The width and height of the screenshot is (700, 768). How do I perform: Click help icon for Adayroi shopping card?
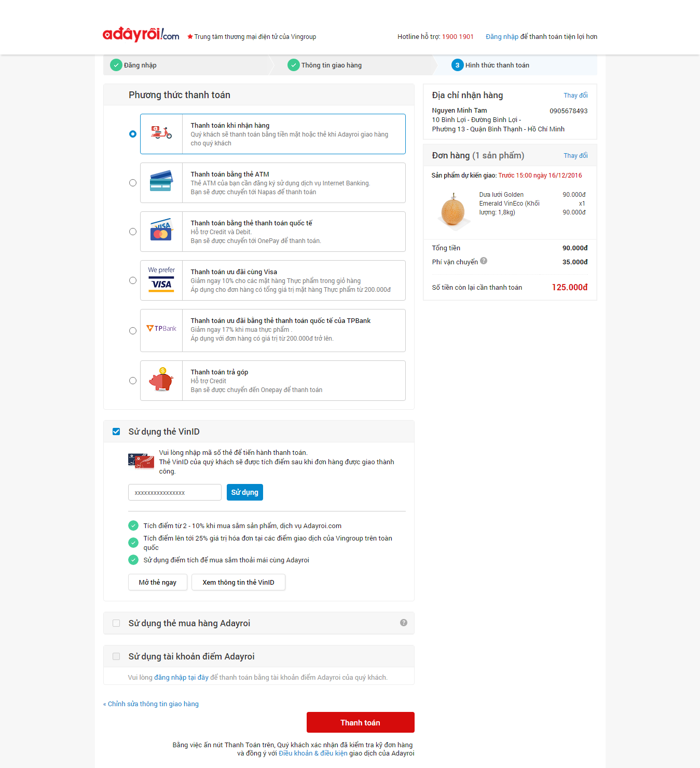coord(403,623)
